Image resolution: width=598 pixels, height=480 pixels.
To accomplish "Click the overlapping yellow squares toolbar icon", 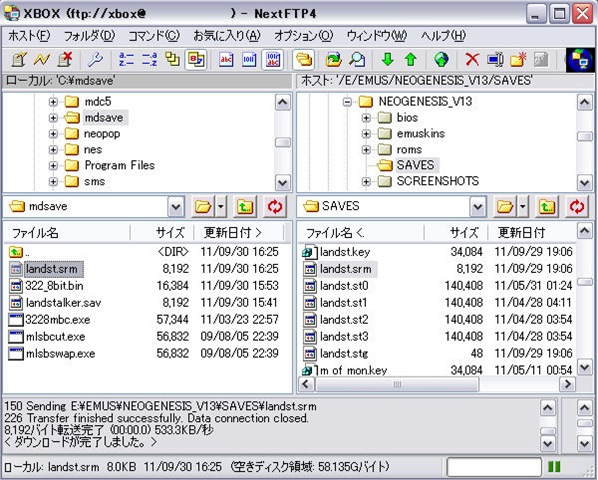I will [172, 59].
